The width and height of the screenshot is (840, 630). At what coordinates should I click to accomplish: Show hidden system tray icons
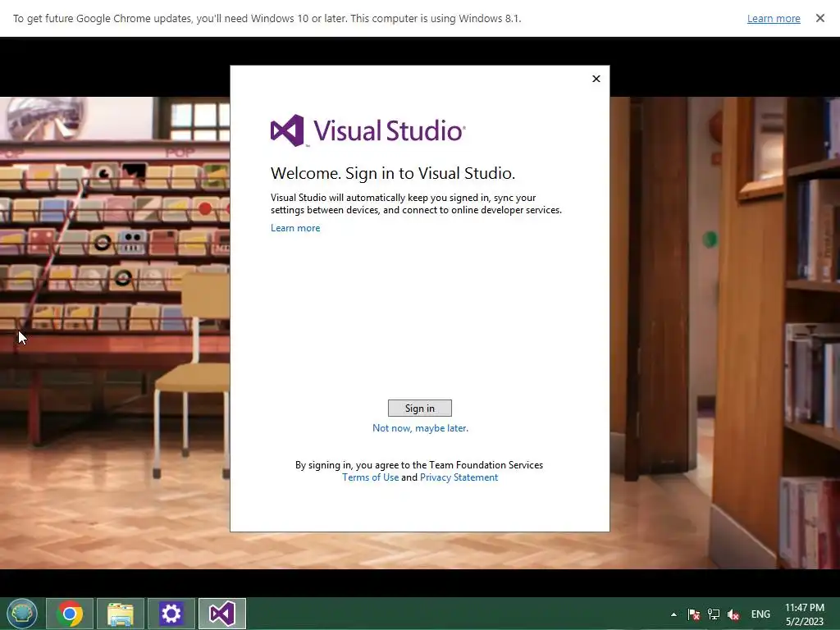(x=673, y=614)
